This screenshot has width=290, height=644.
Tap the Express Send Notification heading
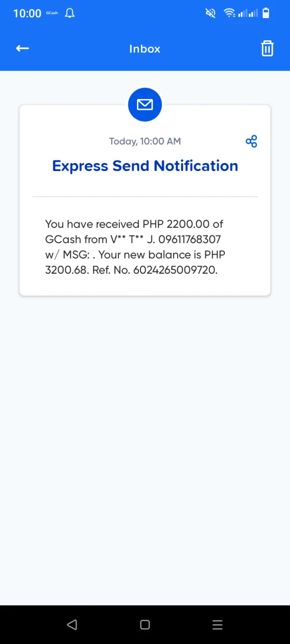click(x=145, y=166)
